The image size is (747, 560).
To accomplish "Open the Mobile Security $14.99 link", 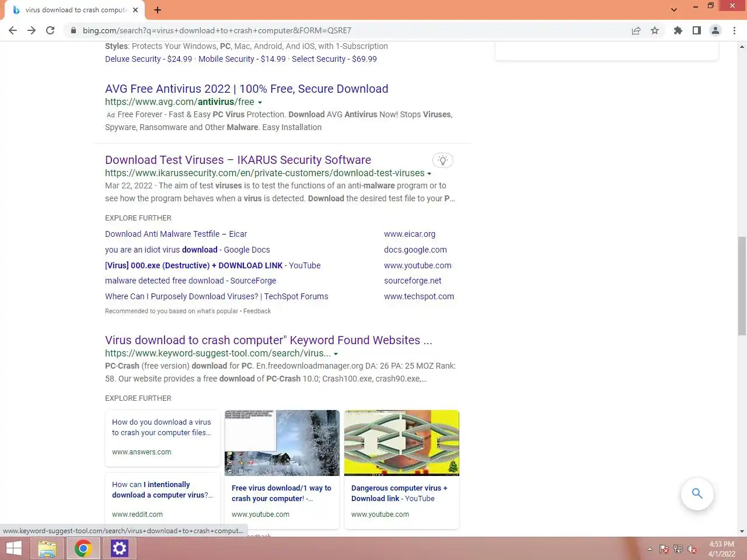I will pyautogui.click(x=242, y=59).
